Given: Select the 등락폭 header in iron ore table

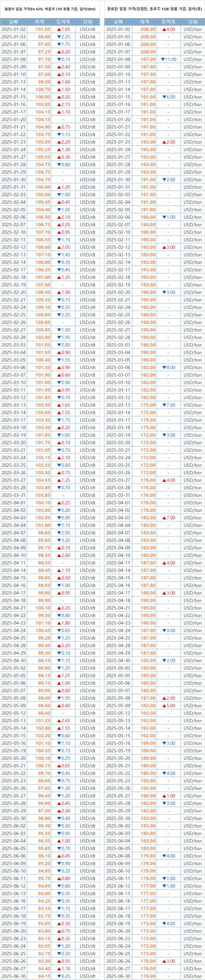Looking at the screenshot, I should [63, 22].
